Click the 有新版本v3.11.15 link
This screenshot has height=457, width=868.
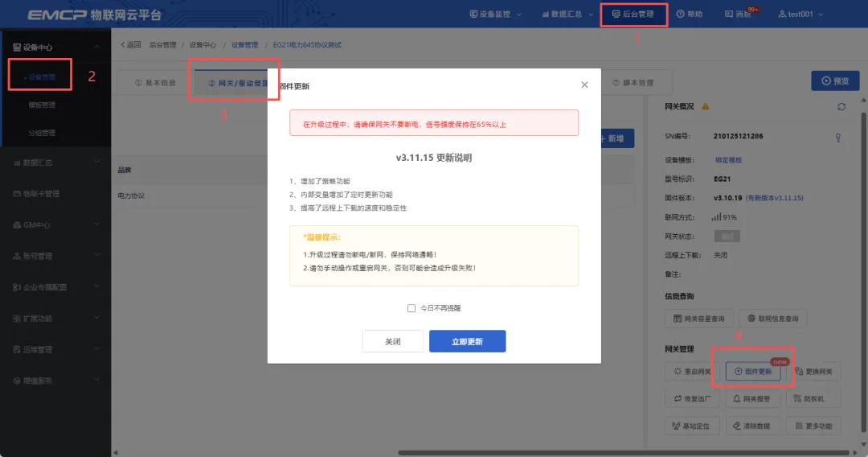tap(775, 198)
